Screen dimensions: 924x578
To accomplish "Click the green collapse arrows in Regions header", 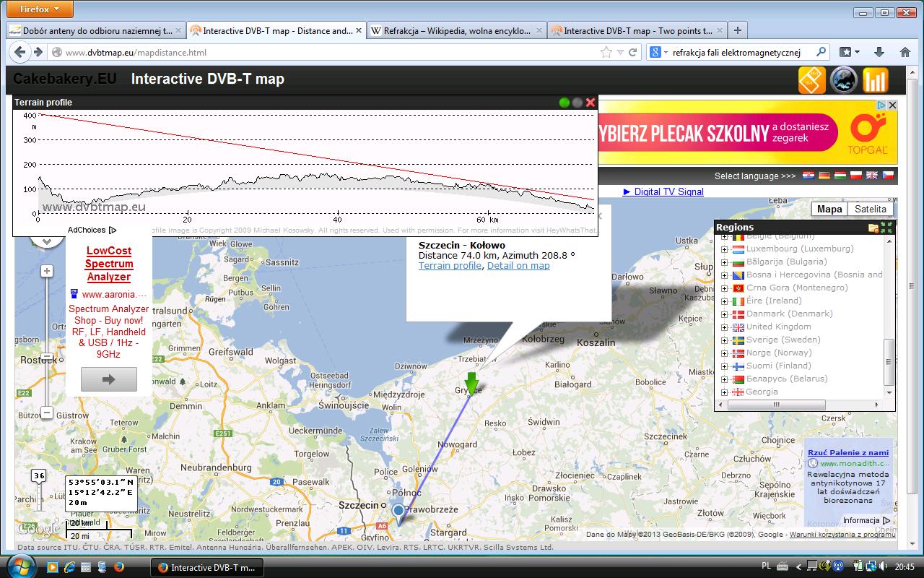I will (886, 228).
